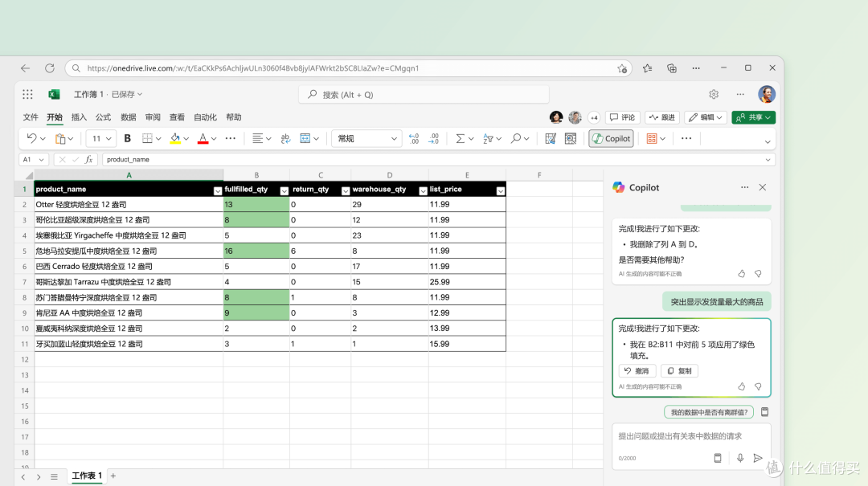Open list_price column filter dropdown
Viewport: 868px width, 486px height.
(x=501, y=191)
